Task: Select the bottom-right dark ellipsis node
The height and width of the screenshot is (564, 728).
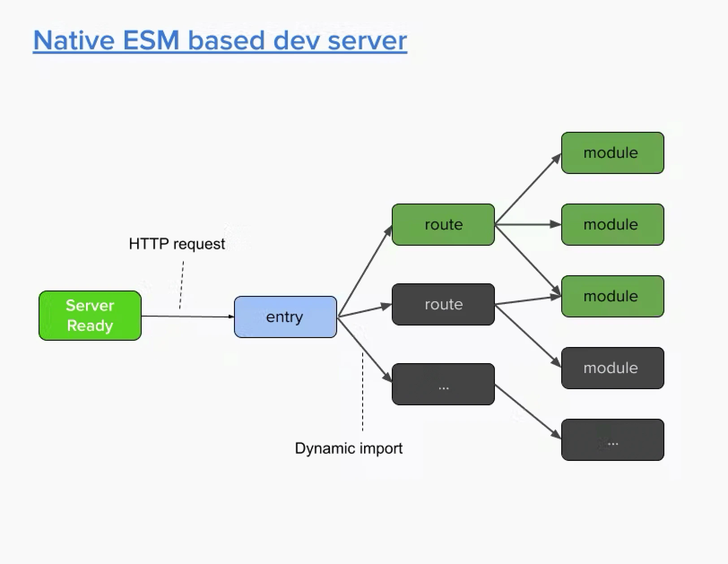Action: pyautogui.click(x=612, y=440)
